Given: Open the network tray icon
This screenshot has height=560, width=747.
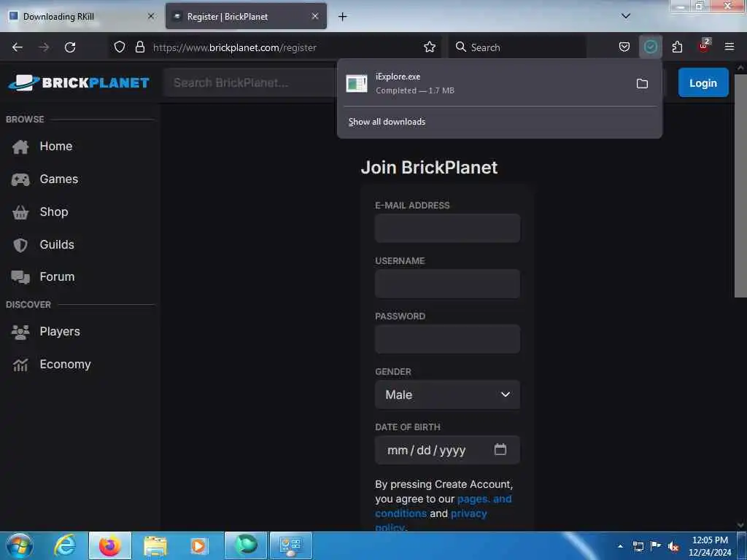Looking at the screenshot, I should pyautogui.click(x=638, y=546).
